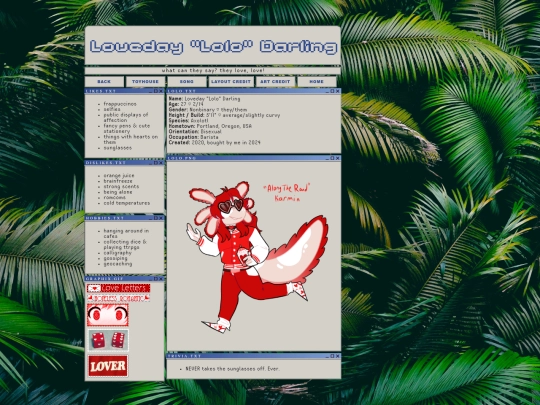Image resolution: width=540 pixels, height=405 pixels.
Task: Select the "geocaching" hobby entry
Action: point(118,264)
